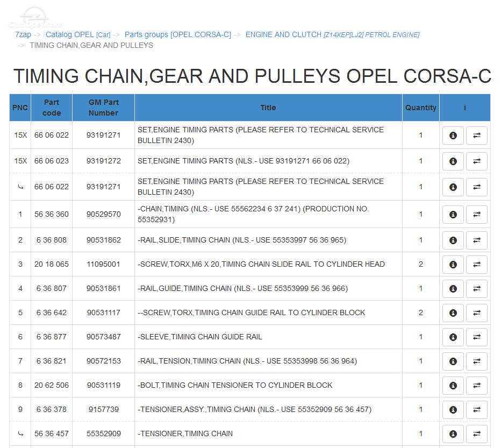Image resolution: width=501 pixels, height=448 pixels.
Task: View info for sleeve 90573487
Action: click(x=453, y=337)
